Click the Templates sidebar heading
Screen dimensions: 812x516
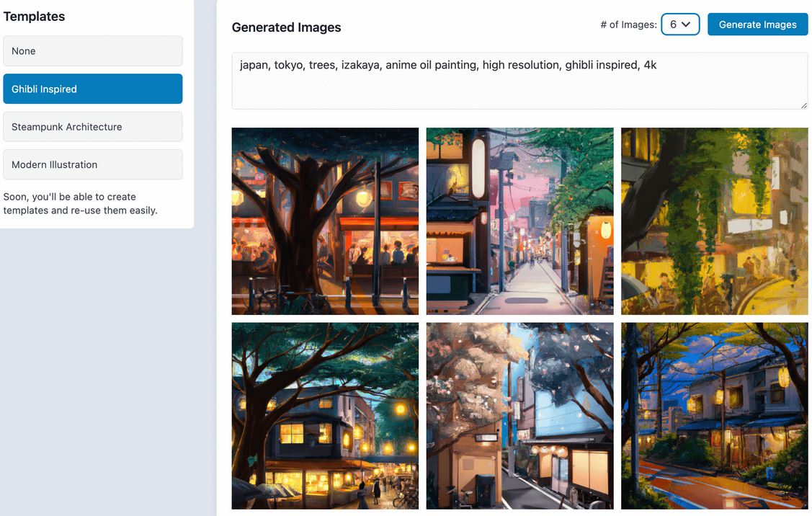pyautogui.click(x=34, y=17)
